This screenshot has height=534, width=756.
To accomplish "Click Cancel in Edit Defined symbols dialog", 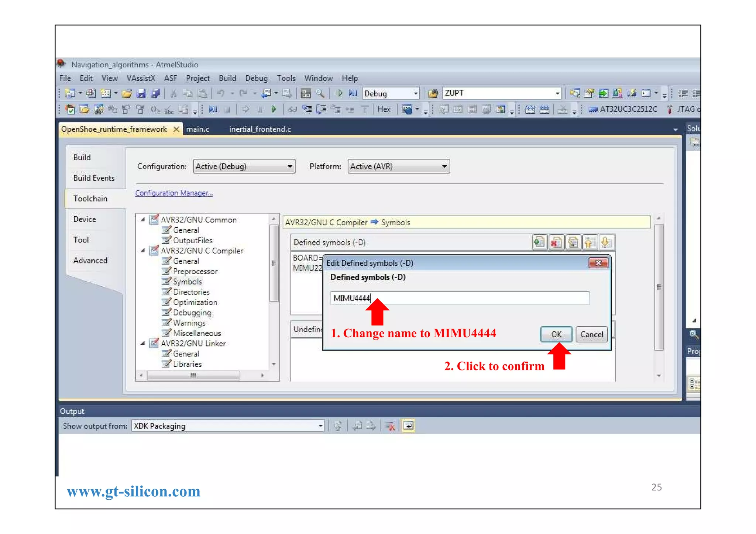I will pos(591,334).
